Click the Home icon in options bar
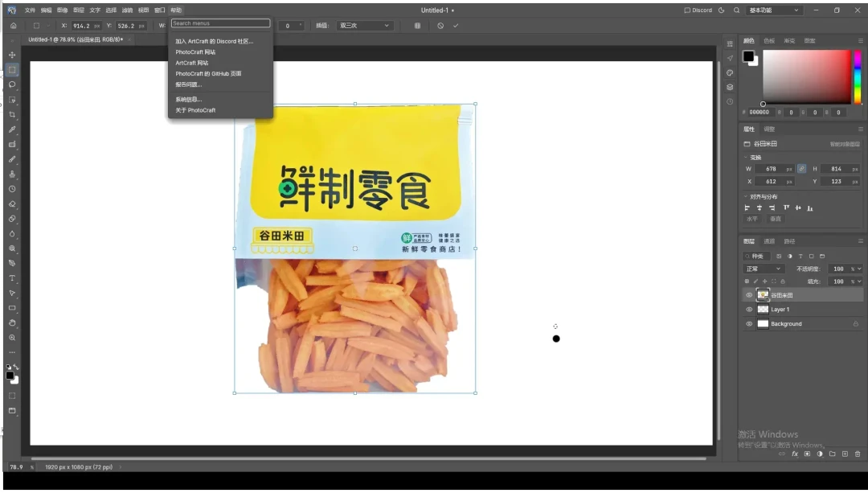 [14, 26]
